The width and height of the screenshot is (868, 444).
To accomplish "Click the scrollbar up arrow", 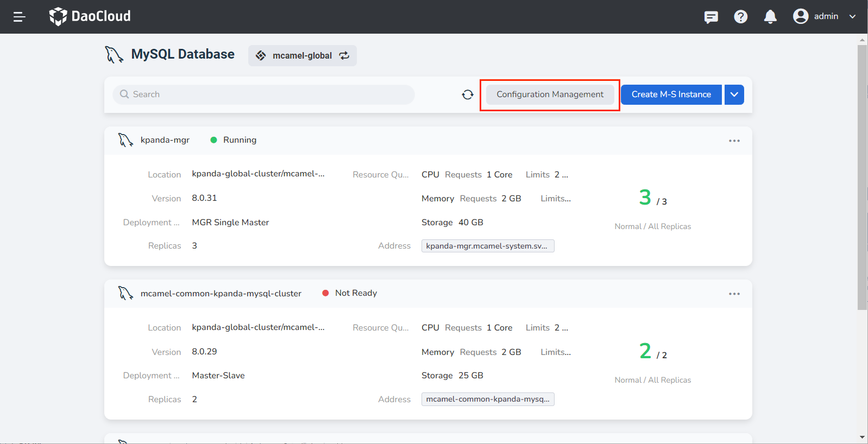I will click(x=862, y=40).
